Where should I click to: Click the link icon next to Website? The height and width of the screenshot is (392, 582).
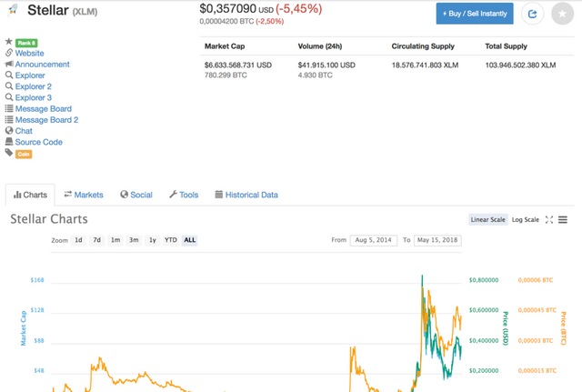click(9, 53)
